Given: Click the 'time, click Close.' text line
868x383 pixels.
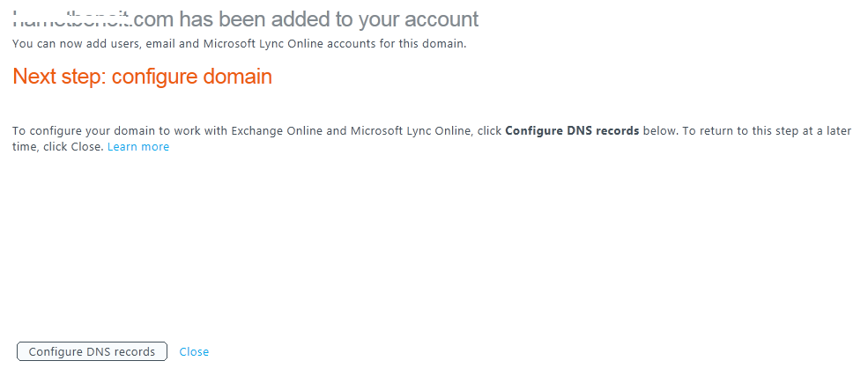Looking at the screenshot, I should pos(57,147).
